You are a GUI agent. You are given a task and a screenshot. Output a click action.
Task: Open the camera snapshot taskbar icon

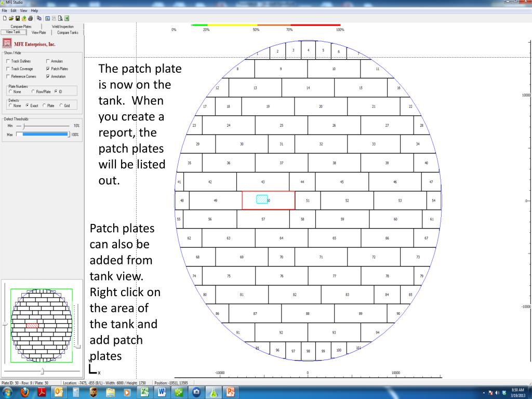click(196, 393)
